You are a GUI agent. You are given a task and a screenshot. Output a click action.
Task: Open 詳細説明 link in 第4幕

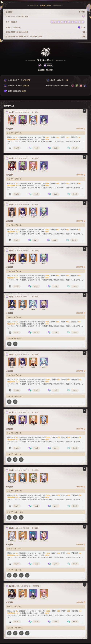(80, 267)
